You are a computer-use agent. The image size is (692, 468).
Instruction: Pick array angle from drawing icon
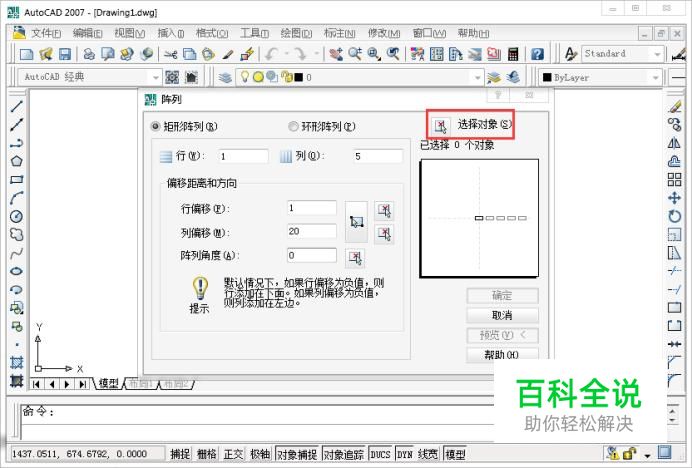pos(355,257)
